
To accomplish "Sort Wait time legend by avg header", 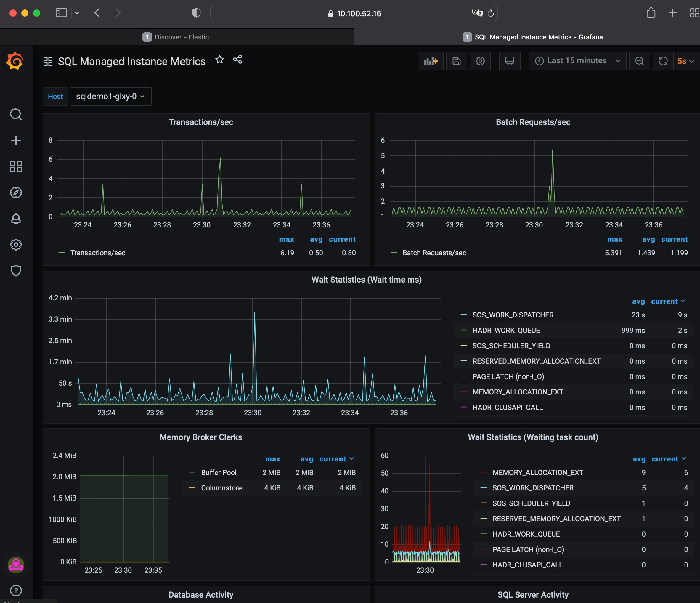I will pyautogui.click(x=638, y=301).
